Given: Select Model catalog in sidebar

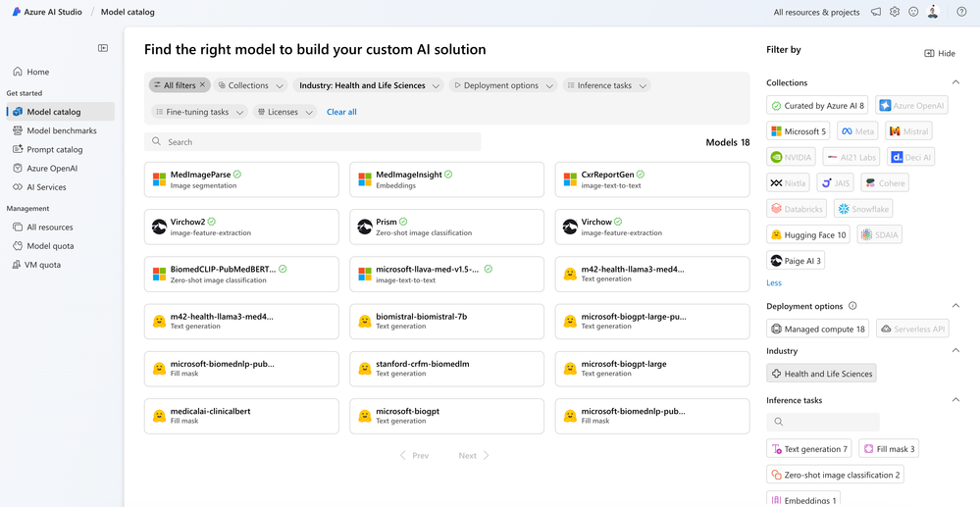Looking at the screenshot, I should pos(60,112).
